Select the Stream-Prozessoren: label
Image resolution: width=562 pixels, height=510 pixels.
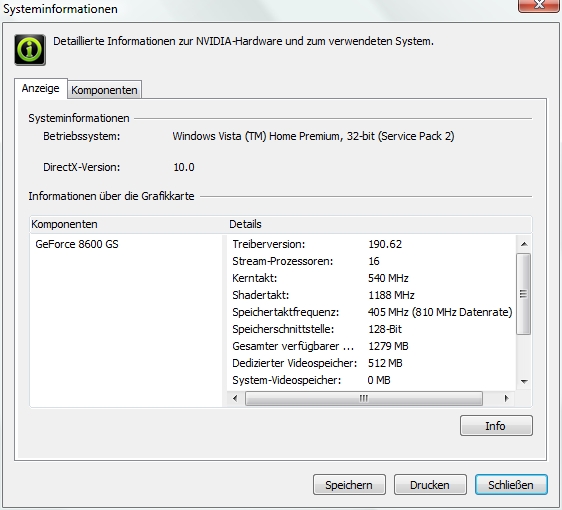point(282,261)
